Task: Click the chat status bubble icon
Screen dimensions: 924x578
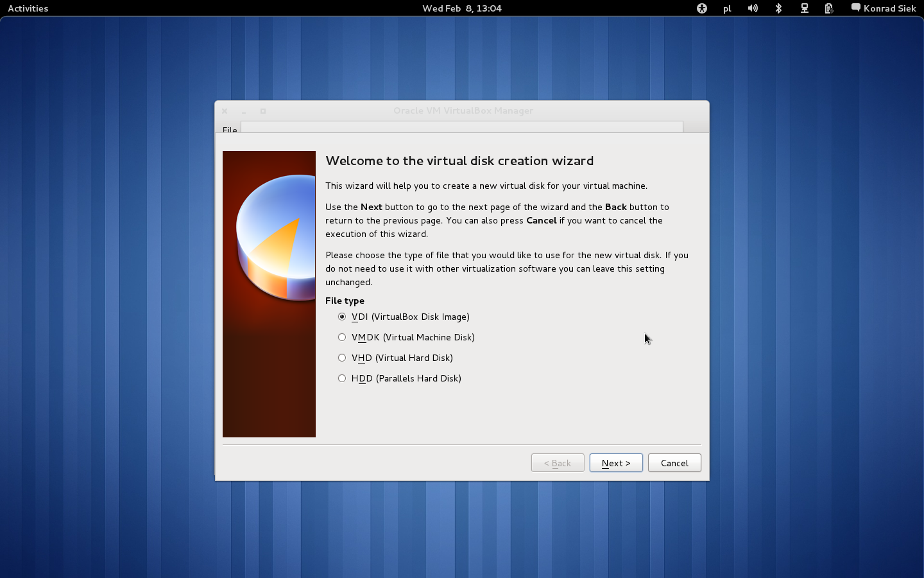Action: tap(856, 8)
